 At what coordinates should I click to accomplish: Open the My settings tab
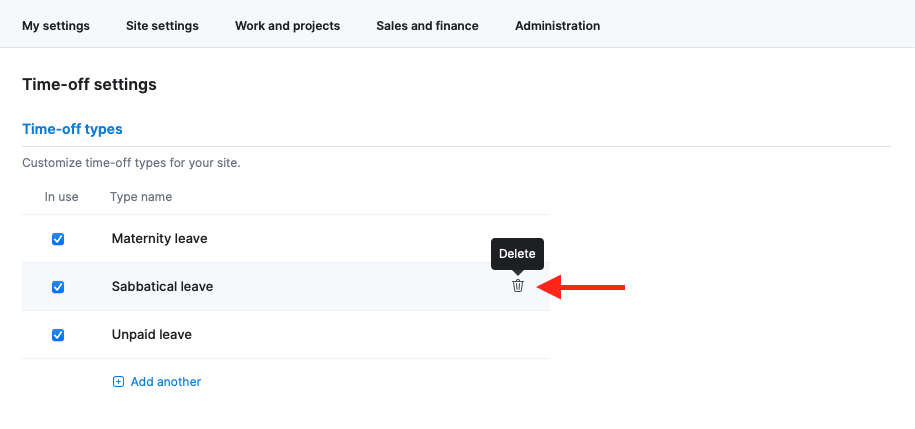tap(56, 26)
